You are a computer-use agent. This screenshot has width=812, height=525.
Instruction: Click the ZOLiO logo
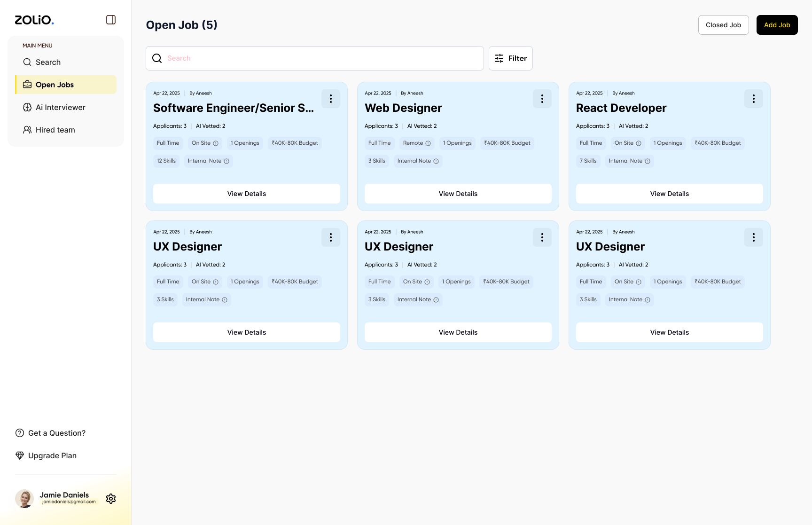click(x=34, y=20)
